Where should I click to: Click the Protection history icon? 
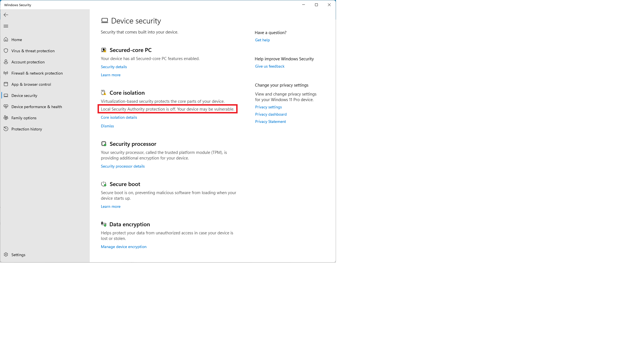(7, 128)
